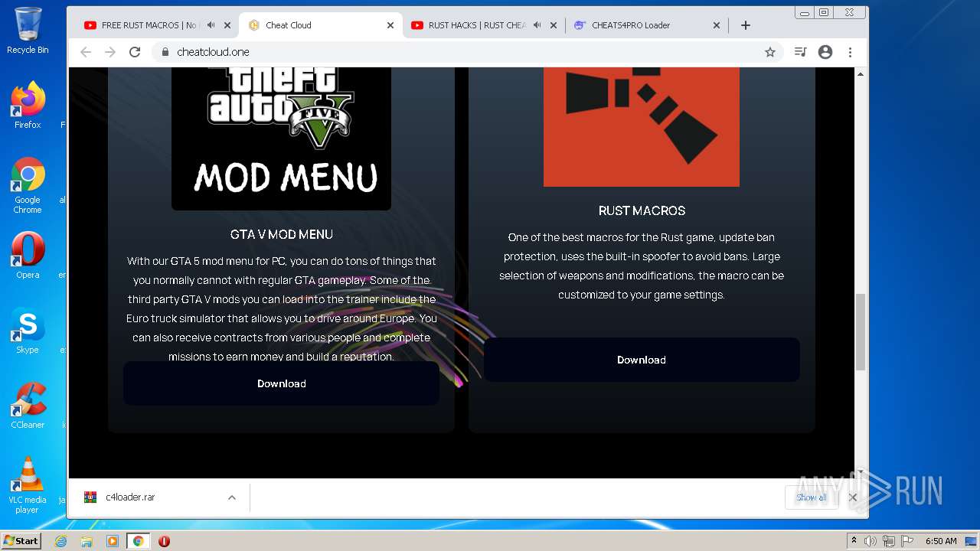
Task: Select Chrome in the taskbar
Action: (138, 541)
